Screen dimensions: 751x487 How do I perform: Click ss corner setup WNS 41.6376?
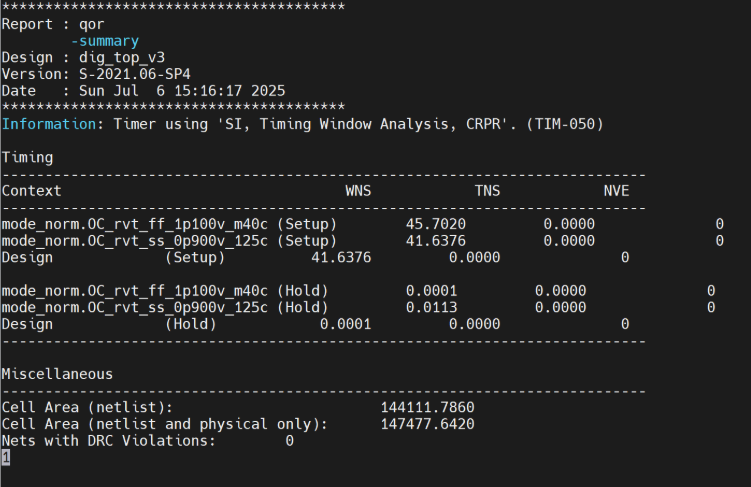pos(436,241)
